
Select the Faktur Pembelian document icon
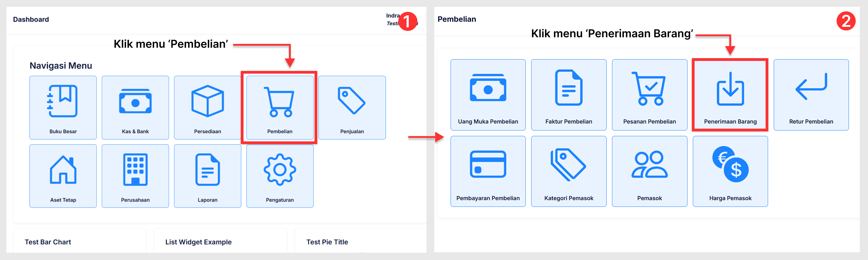click(x=569, y=88)
